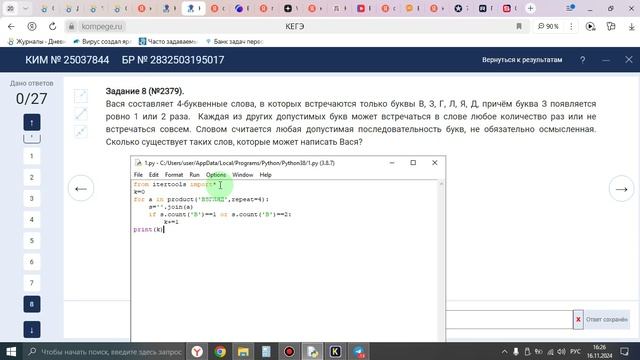Open Telegram from the taskbar

coord(359,351)
